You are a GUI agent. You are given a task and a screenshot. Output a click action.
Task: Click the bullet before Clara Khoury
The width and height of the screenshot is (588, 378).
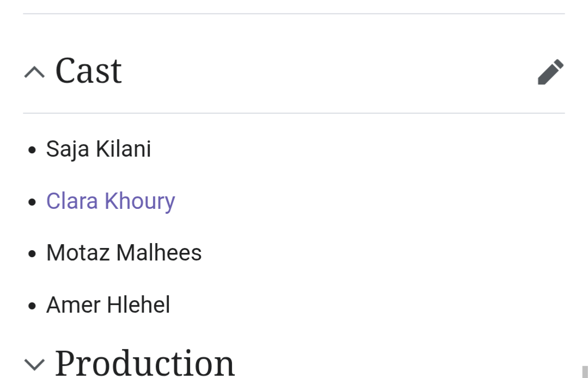pyautogui.click(x=32, y=202)
